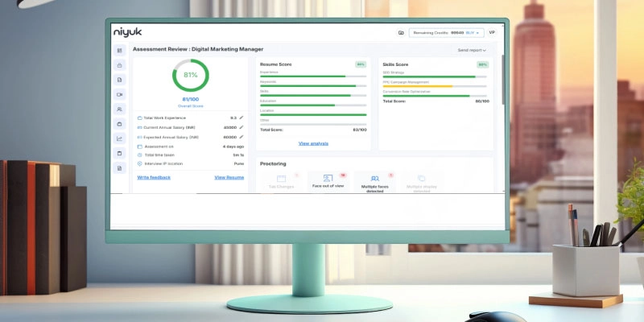Screen dimensions: 644x322
Task: Open the calendar icon in sidebar
Action: (x=119, y=153)
